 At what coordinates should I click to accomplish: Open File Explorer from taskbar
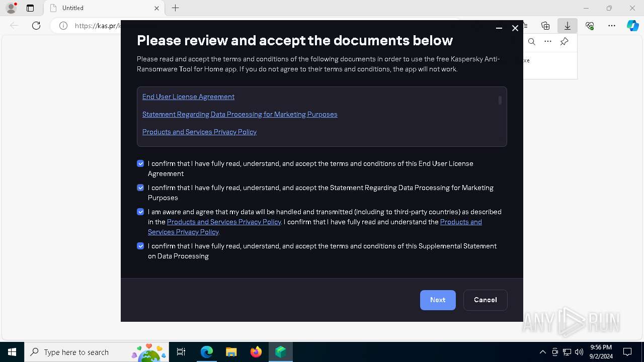[231, 352]
